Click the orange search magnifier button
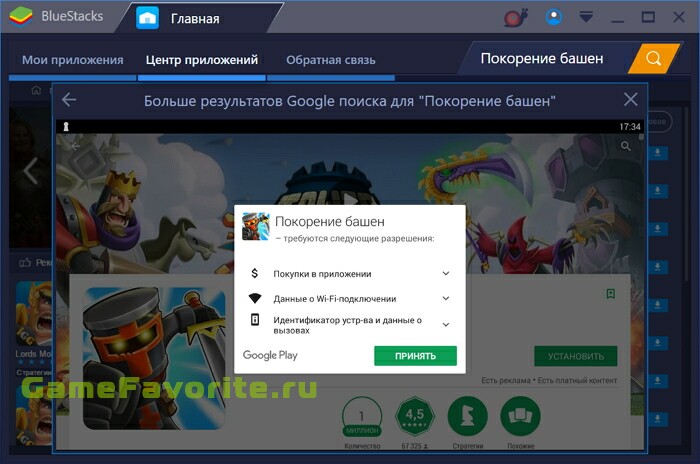 [654, 59]
